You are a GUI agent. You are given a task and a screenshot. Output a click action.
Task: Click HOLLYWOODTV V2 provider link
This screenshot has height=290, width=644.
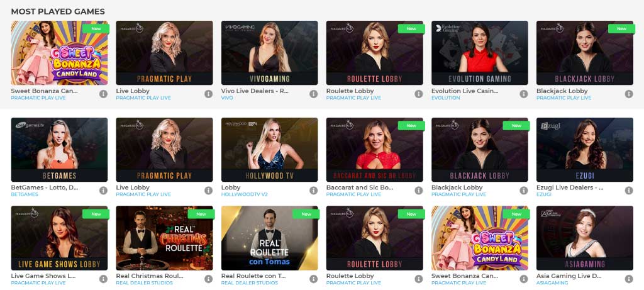[x=245, y=195]
